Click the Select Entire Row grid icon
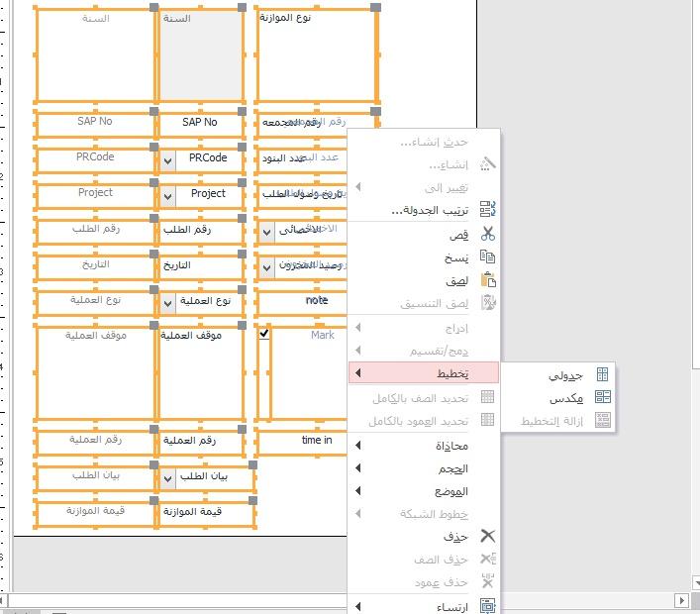 tap(487, 397)
